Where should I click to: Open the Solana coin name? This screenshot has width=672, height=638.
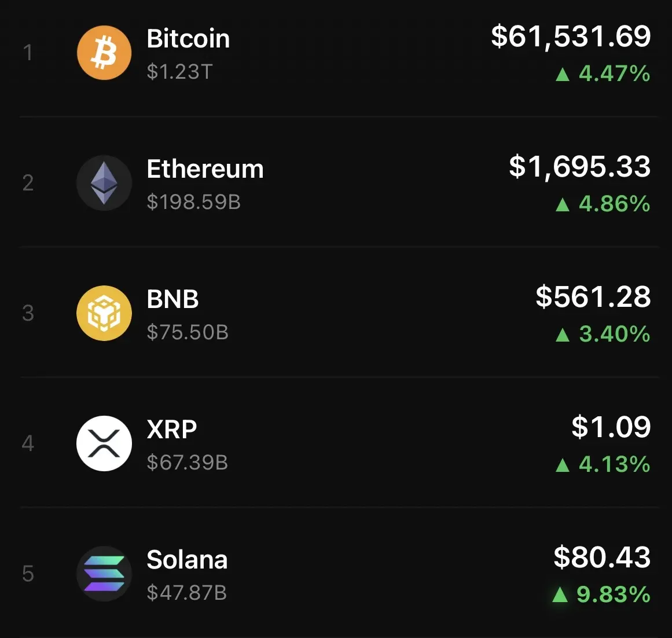pyautogui.click(x=187, y=559)
